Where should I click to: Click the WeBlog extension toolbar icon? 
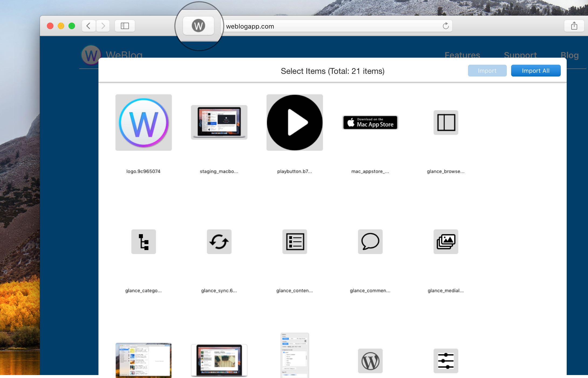coord(199,26)
